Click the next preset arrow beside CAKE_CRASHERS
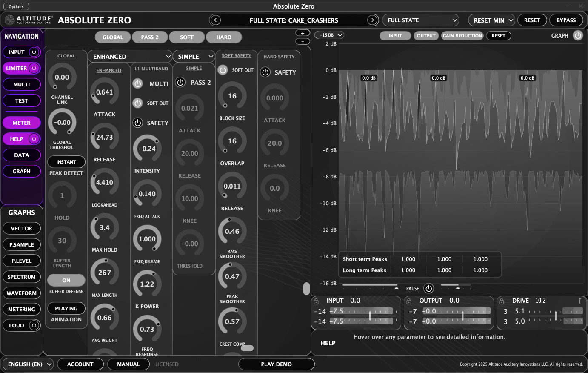The height and width of the screenshot is (373, 588). [372, 20]
